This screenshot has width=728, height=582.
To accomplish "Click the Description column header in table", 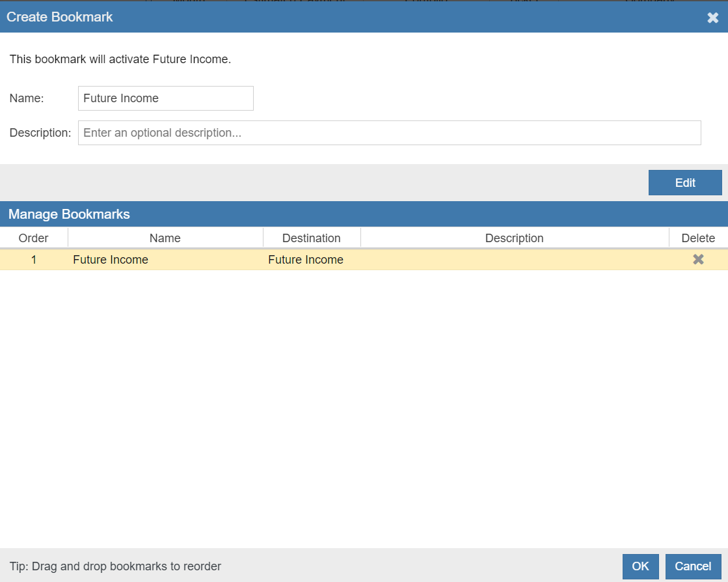I will click(514, 238).
